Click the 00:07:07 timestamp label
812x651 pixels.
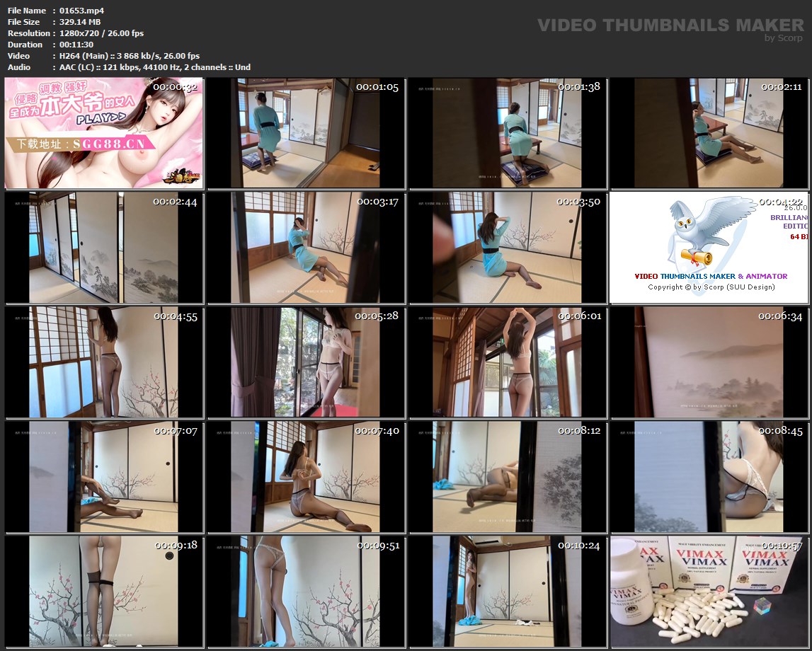coord(175,431)
